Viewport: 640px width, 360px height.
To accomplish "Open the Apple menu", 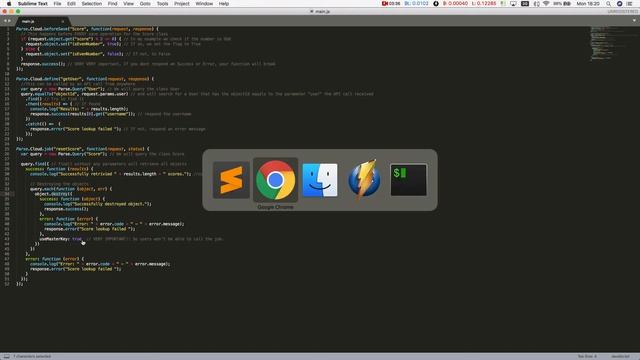I will 9,4.
